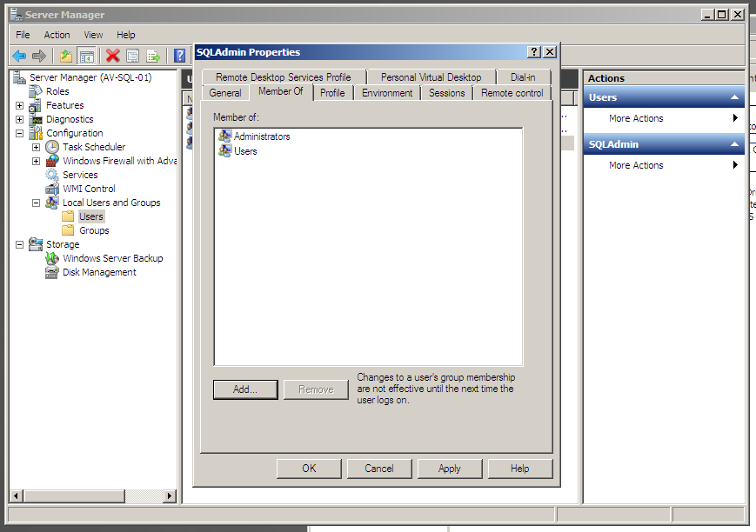Switch to the Sessions tab
The image size is (756, 532).
447,93
